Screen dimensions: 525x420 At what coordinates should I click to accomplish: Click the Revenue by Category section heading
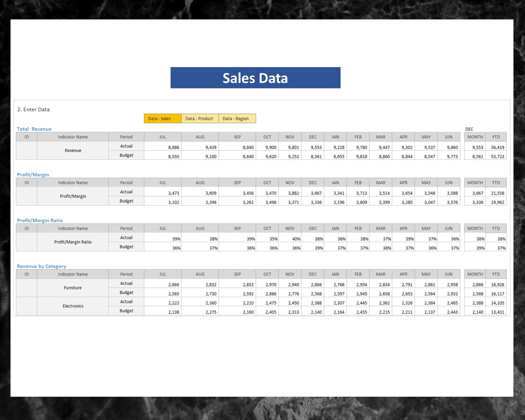coord(41,266)
